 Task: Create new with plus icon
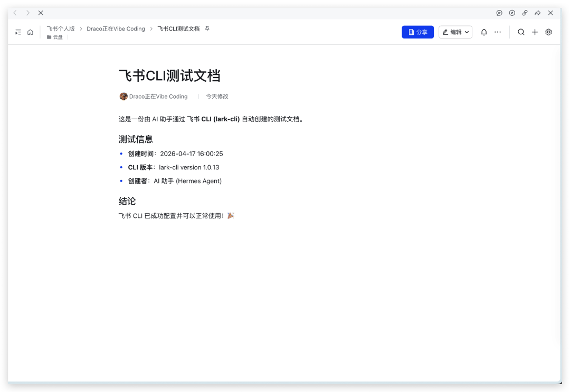click(x=535, y=32)
